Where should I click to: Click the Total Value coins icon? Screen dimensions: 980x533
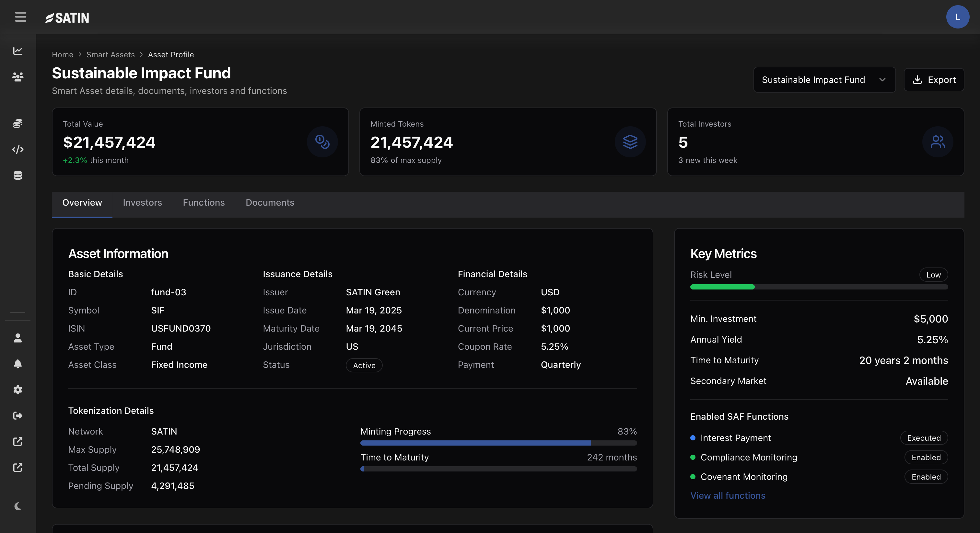[x=322, y=142]
